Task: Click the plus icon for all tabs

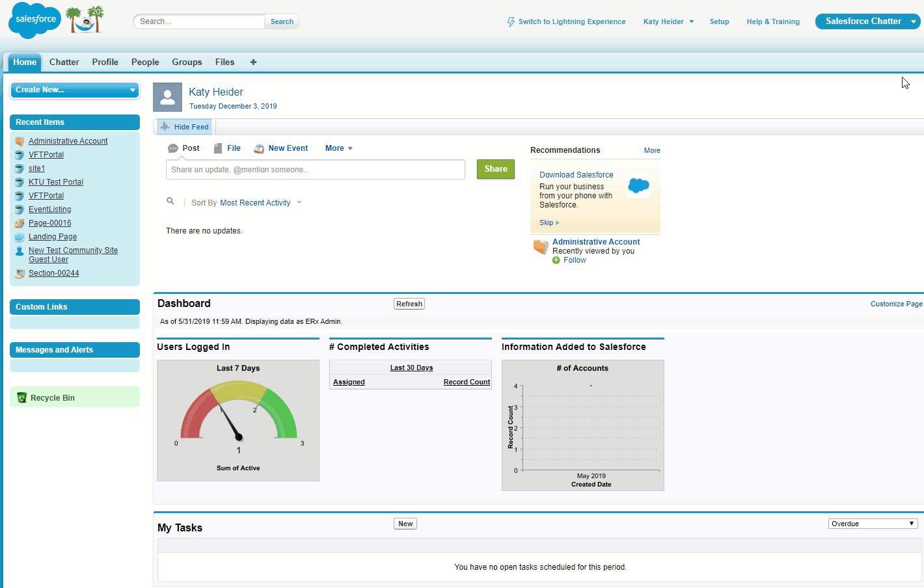Action: click(253, 62)
